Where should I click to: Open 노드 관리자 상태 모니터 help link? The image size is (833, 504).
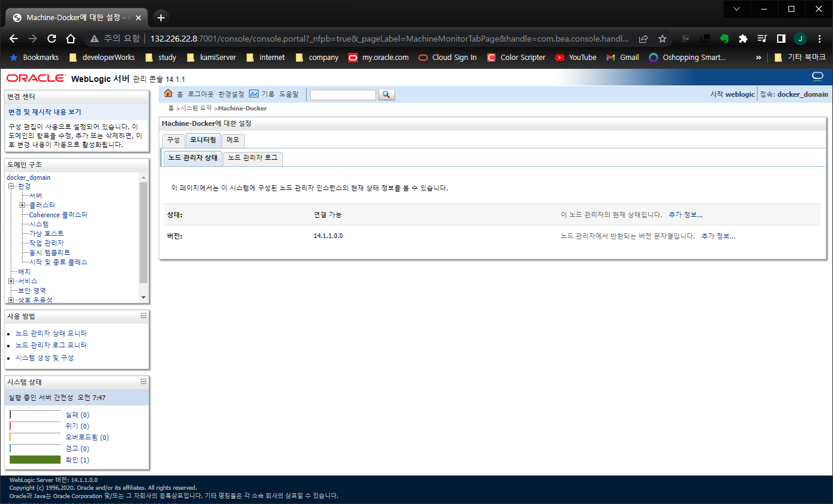pyautogui.click(x=51, y=334)
